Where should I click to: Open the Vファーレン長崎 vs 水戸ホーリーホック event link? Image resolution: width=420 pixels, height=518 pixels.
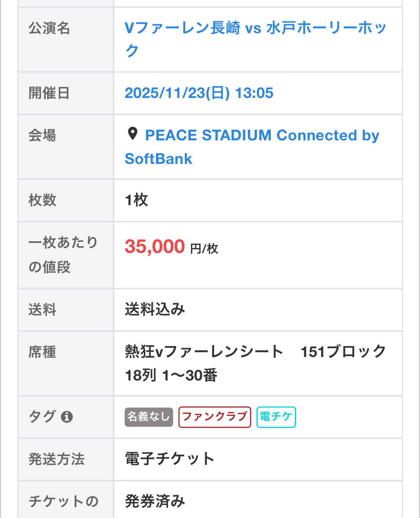[x=255, y=38]
